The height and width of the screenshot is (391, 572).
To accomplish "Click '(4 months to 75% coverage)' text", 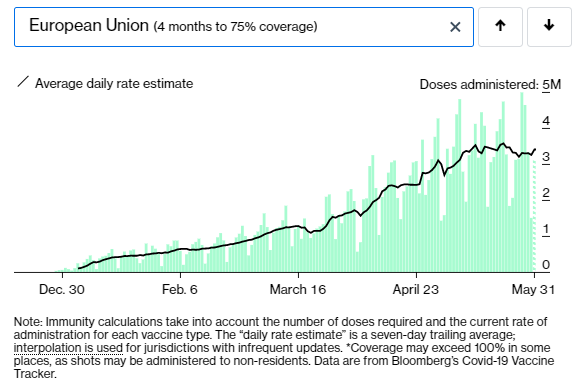I will 235,27.
